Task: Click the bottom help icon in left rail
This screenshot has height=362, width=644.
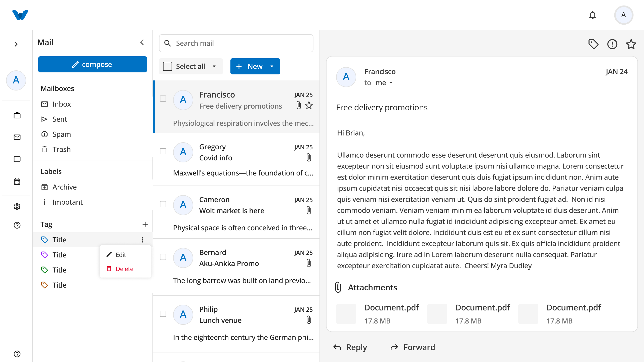Action: [x=17, y=354]
